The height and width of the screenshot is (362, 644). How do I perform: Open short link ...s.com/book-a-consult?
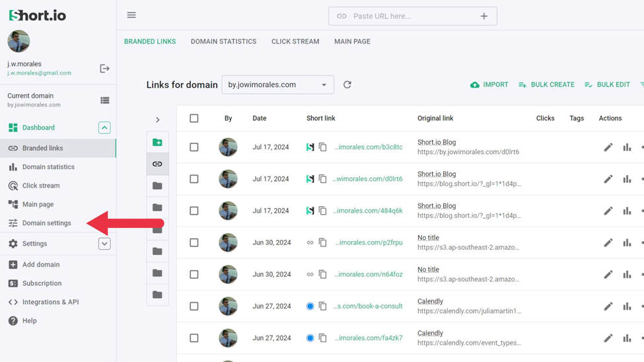pyautogui.click(x=368, y=306)
